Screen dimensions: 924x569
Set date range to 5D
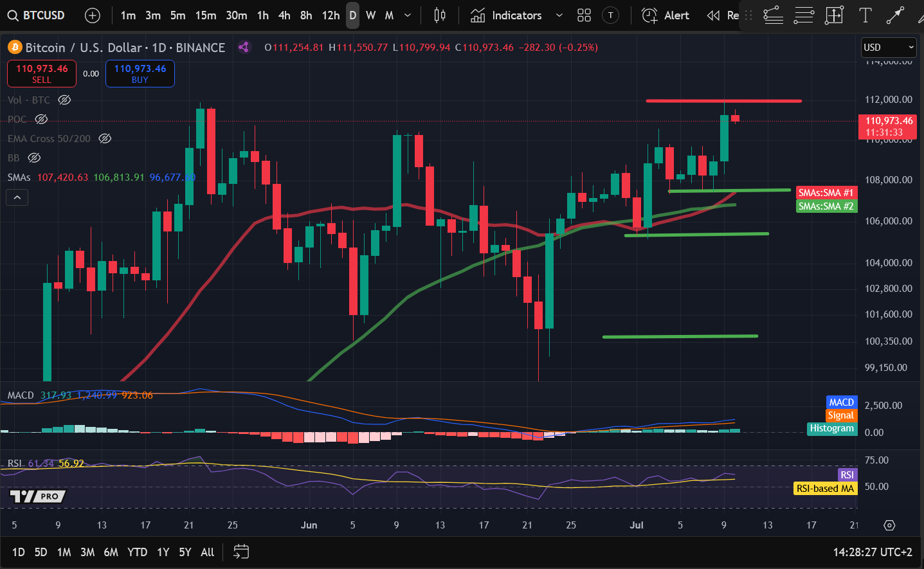tap(41, 552)
